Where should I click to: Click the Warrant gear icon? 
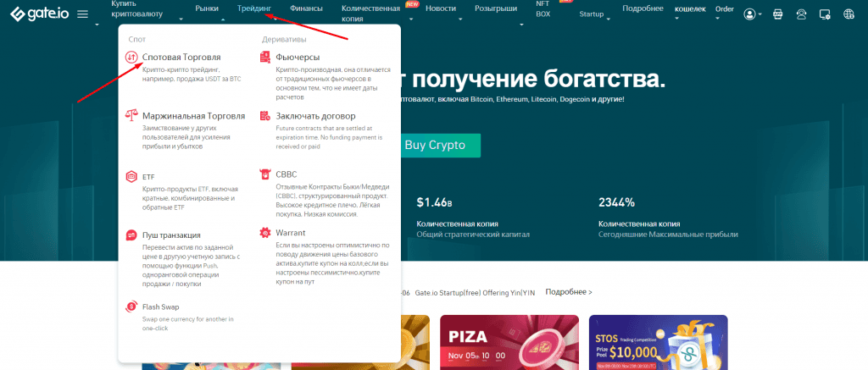coord(265,232)
